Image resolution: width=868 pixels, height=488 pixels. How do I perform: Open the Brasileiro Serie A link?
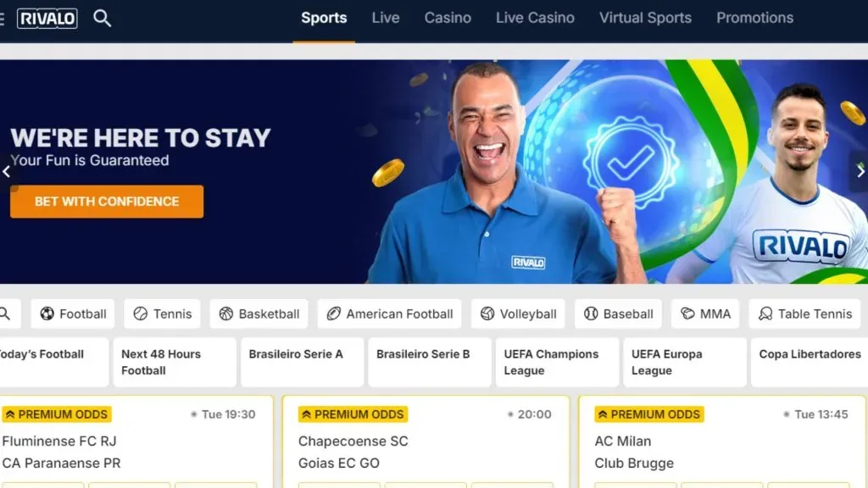coord(303,362)
